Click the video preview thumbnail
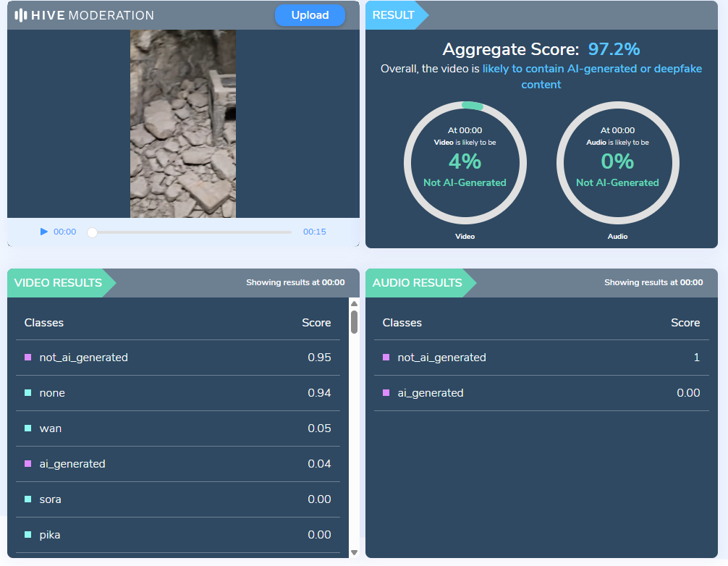This screenshot has width=728, height=566. [182, 124]
